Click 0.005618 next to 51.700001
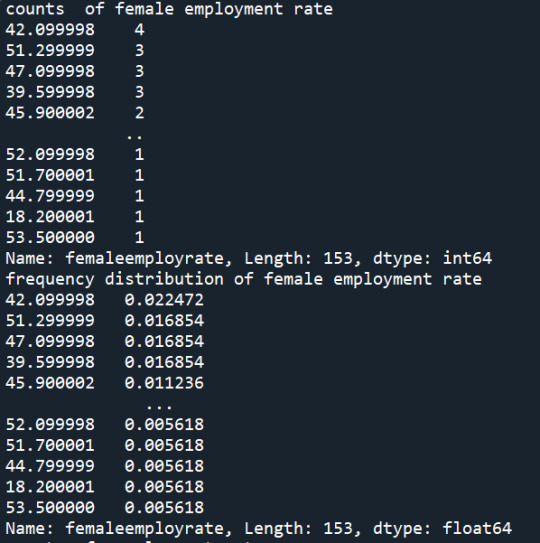 point(164,445)
